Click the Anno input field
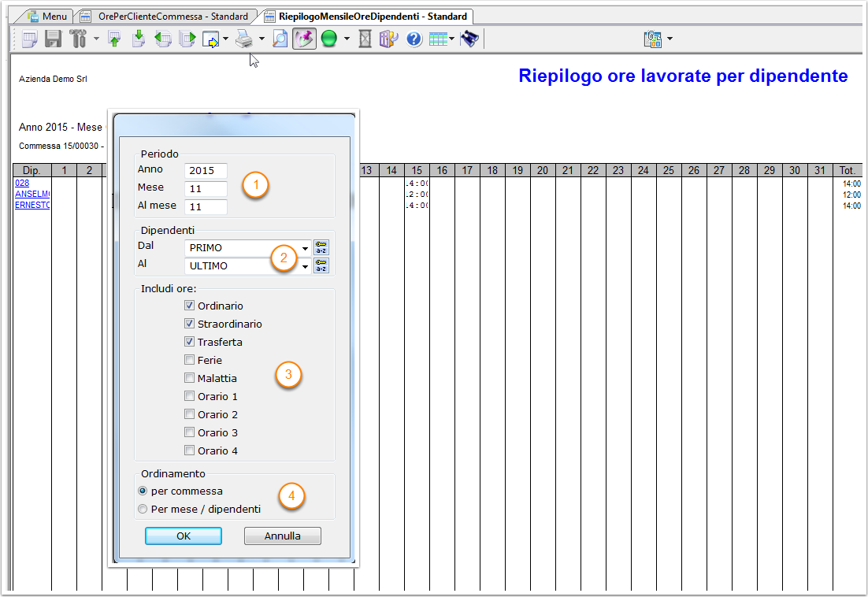 [206, 170]
